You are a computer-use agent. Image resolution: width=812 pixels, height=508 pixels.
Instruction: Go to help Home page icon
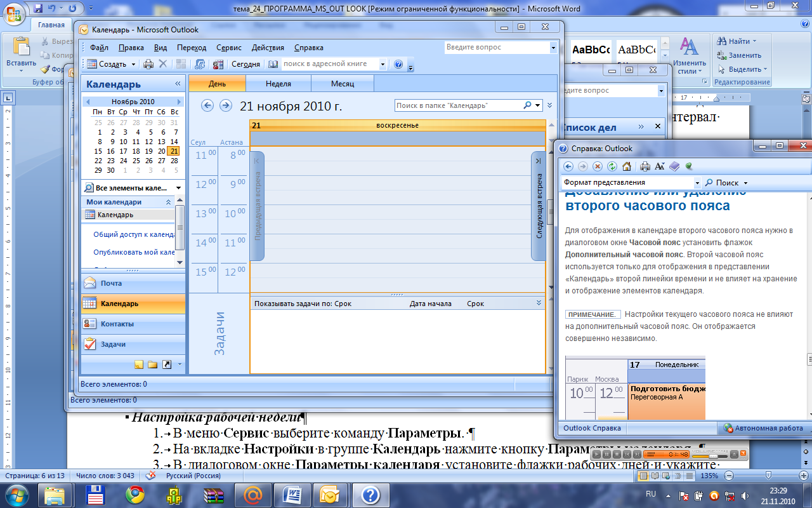[627, 166]
